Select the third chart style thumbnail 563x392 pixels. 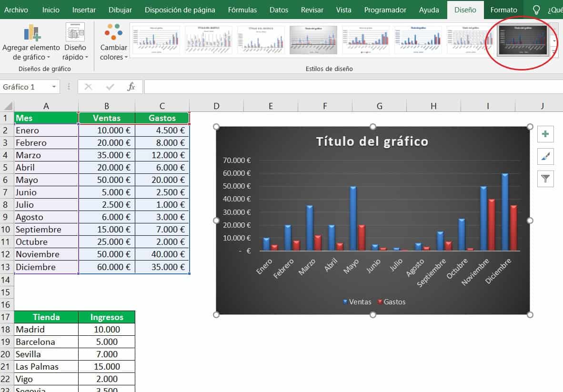pos(261,40)
